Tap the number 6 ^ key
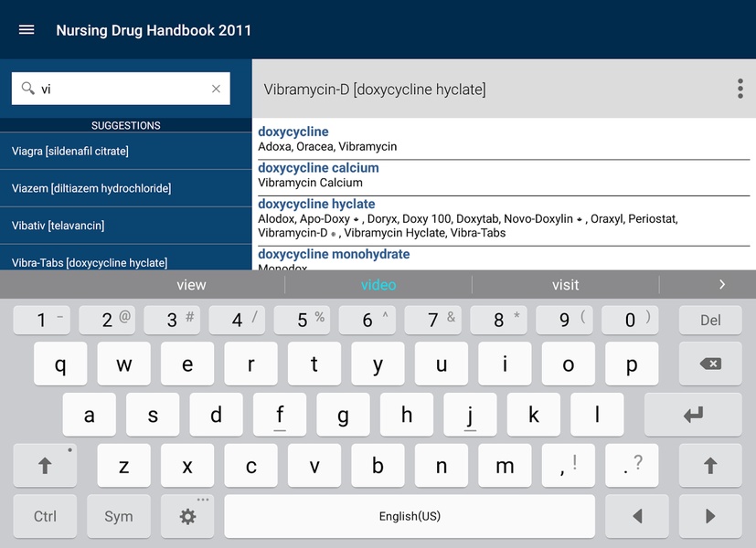The image size is (756, 548). click(x=367, y=320)
